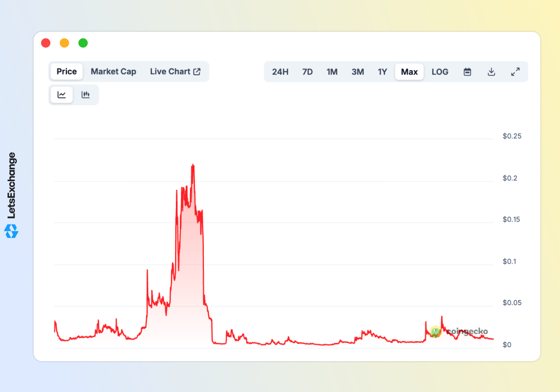Click the peak of the price line

[x=193, y=165]
